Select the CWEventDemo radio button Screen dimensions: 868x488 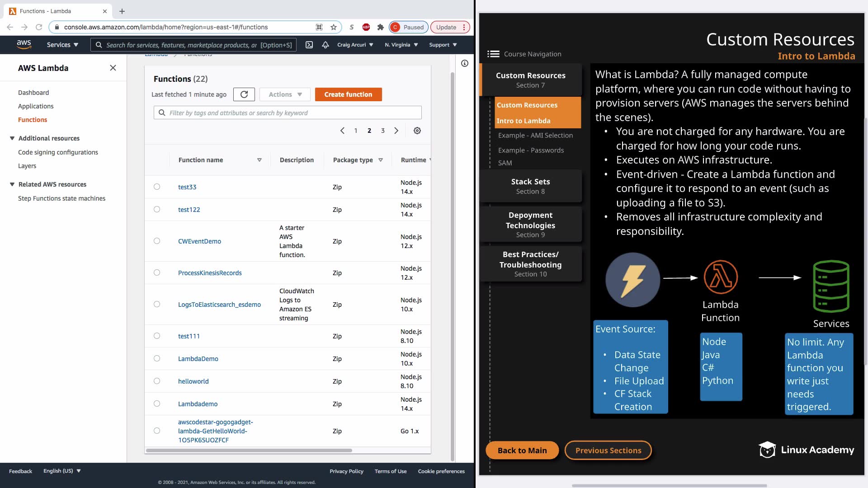(x=157, y=241)
